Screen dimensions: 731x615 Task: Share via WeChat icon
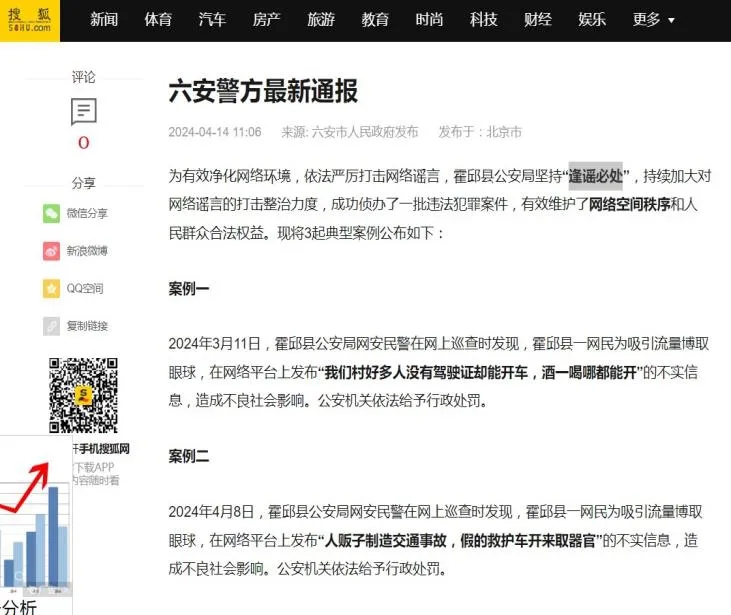pos(51,213)
